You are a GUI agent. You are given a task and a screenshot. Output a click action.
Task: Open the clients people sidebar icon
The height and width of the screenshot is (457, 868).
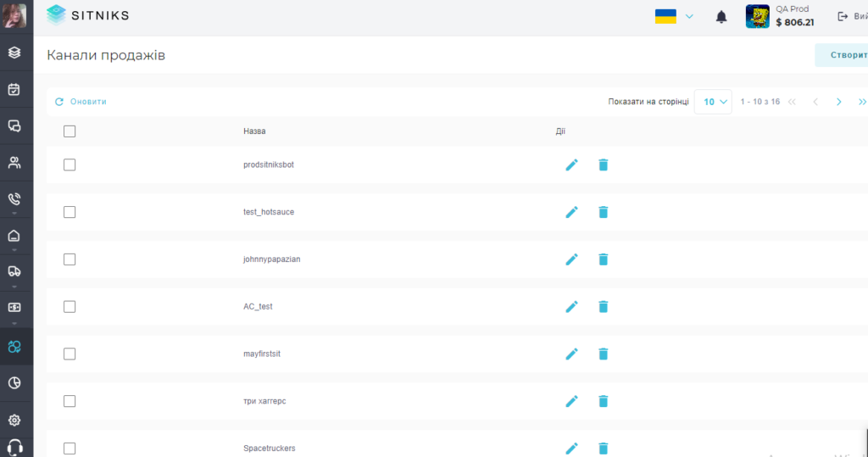(x=14, y=162)
